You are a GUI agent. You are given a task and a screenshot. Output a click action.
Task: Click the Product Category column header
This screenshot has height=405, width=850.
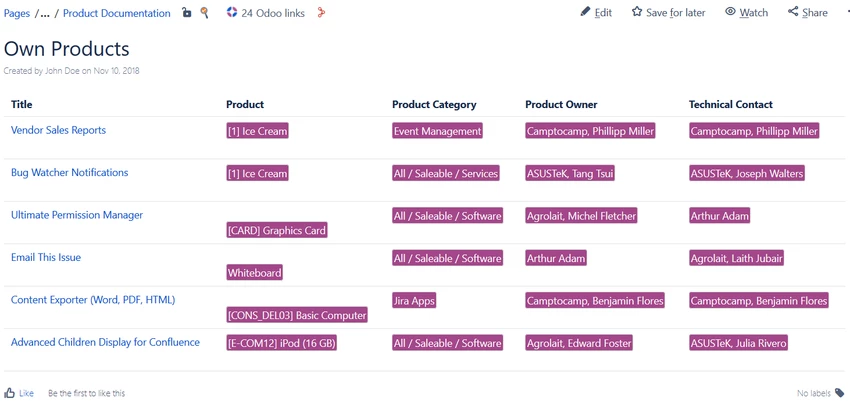pyautogui.click(x=434, y=105)
